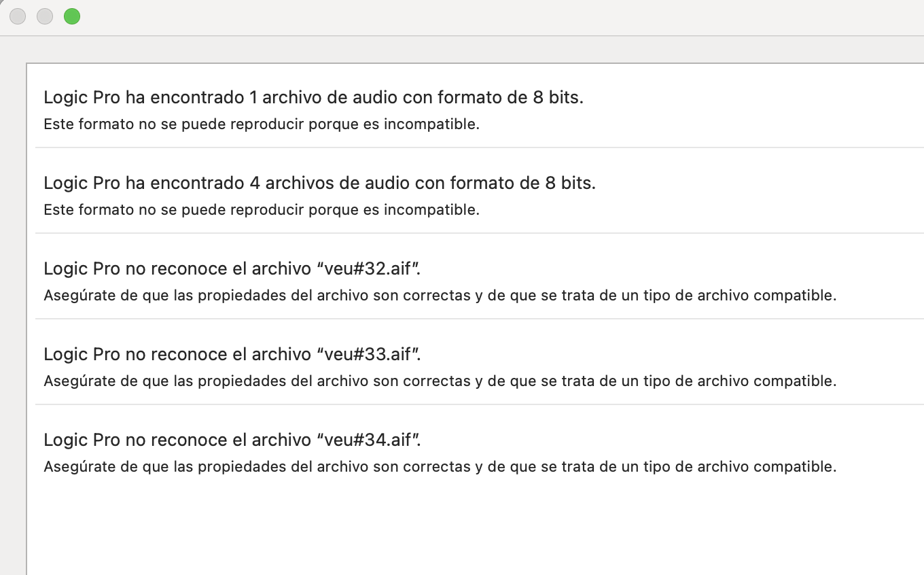Select the alert title mentioning "veu#32.aif"

point(232,268)
